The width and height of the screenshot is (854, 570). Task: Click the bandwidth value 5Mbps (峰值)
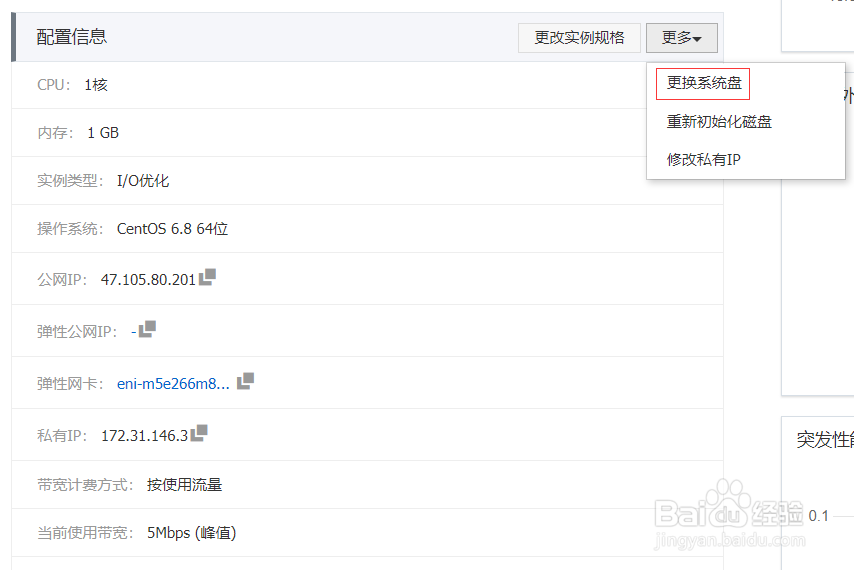191,532
